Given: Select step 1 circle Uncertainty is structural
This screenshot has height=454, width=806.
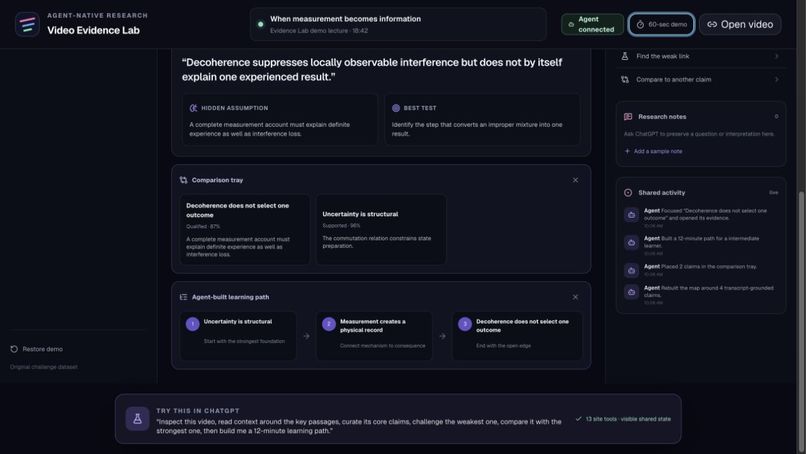Looking at the screenshot, I should pos(193,324).
